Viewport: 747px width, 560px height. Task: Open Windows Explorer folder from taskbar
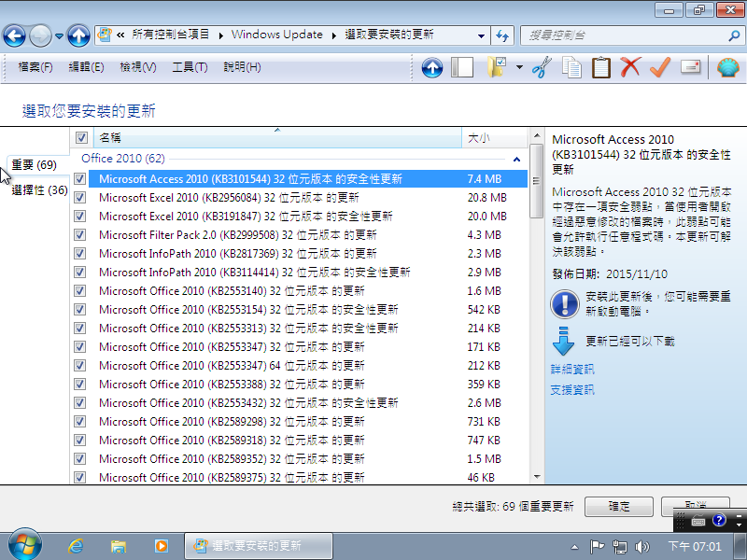click(x=119, y=546)
